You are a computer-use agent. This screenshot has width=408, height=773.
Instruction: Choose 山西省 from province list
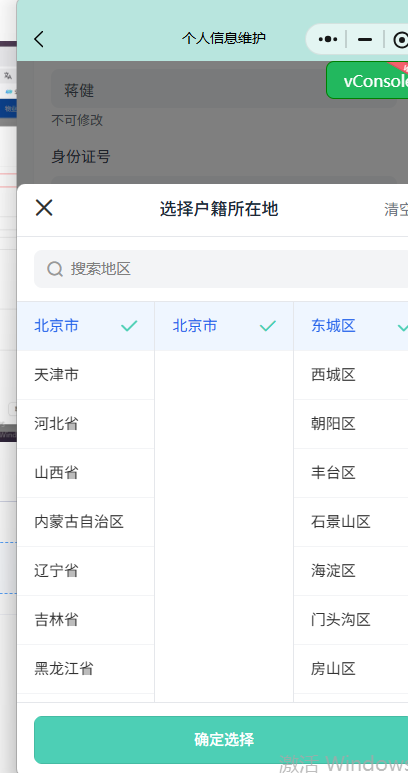pos(86,473)
